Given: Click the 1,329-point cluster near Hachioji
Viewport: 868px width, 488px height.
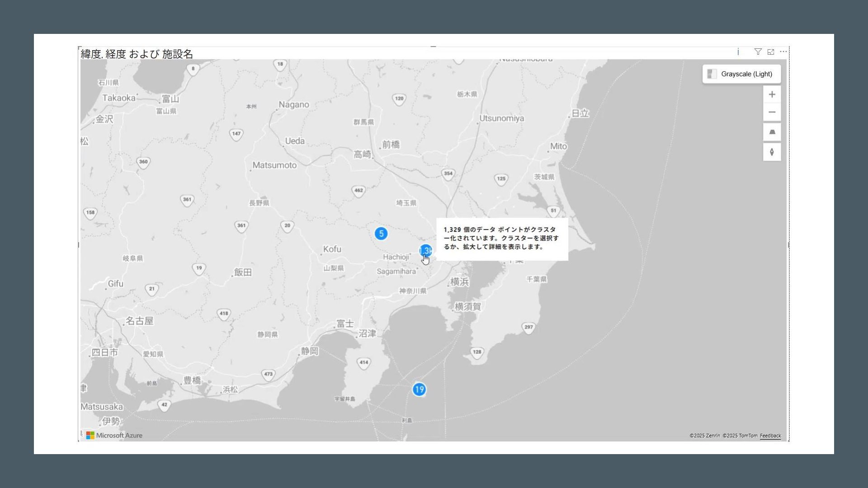Looking at the screenshot, I should pos(425,251).
